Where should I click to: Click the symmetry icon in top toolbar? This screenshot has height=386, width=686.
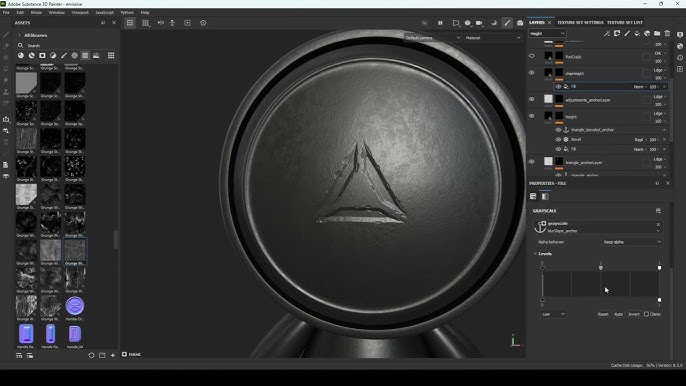pyautogui.click(x=161, y=23)
